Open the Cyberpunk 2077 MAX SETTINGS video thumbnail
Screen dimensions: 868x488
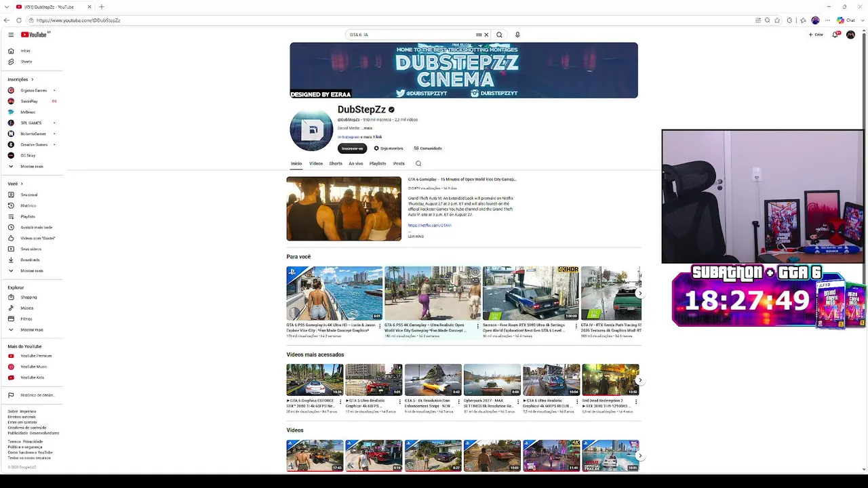492,380
